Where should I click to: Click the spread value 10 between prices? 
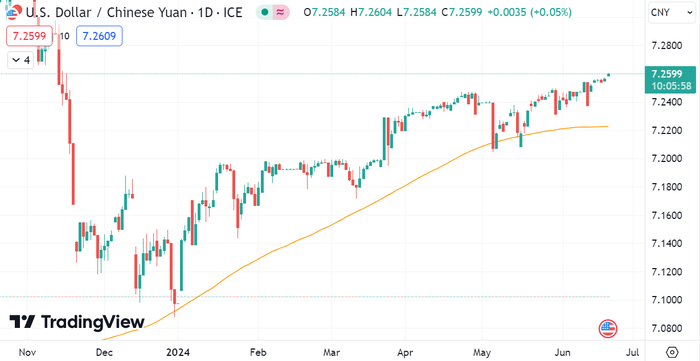(64, 37)
